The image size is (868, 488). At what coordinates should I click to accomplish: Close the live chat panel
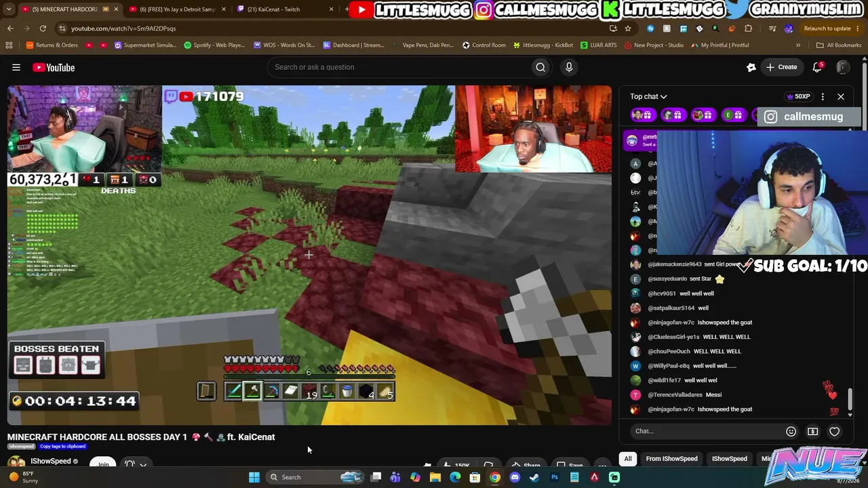click(x=841, y=97)
